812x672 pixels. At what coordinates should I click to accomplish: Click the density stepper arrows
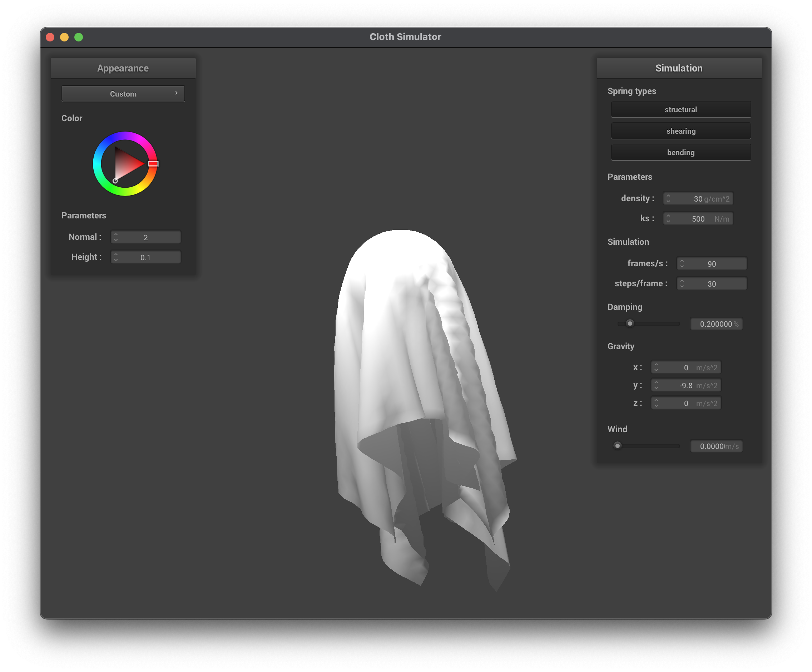pyautogui.click(x=668, y=199)
